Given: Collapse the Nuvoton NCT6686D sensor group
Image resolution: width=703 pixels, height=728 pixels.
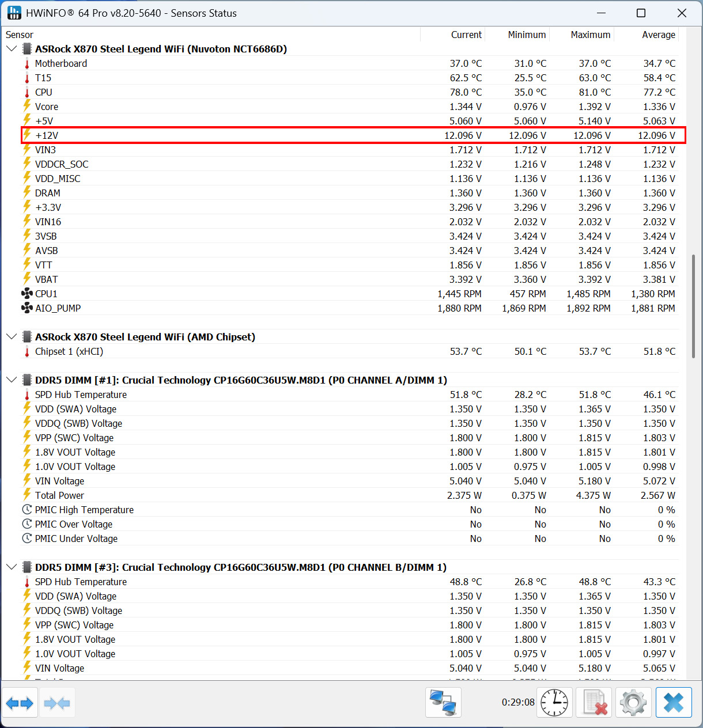Looking at the screenshot, I should (12, 49).
